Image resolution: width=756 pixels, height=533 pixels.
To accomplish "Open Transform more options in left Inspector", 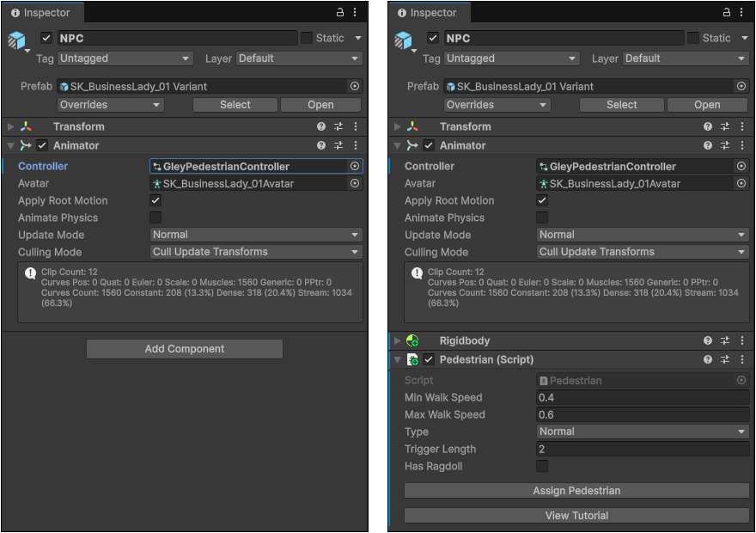I will click(356, 126).
